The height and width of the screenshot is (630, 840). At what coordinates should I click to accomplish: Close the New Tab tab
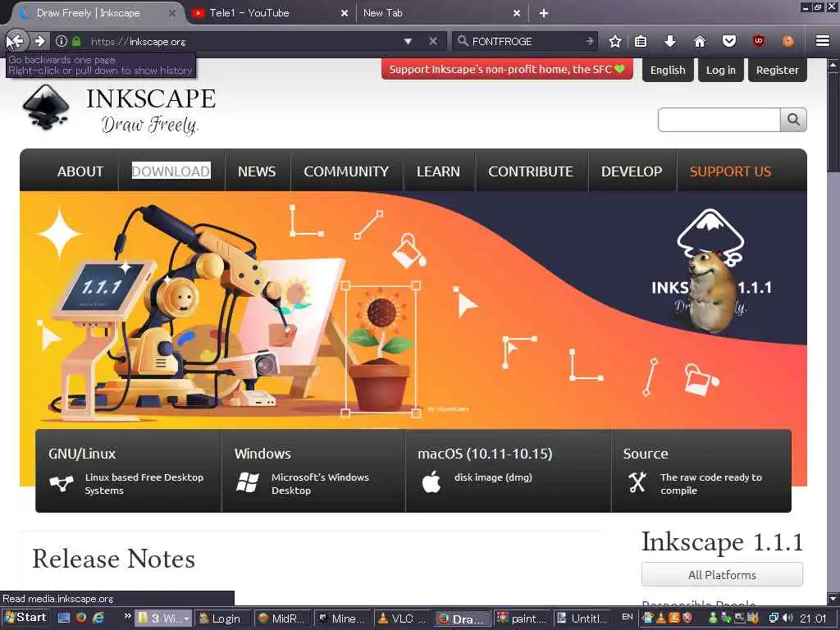[517, 13]
